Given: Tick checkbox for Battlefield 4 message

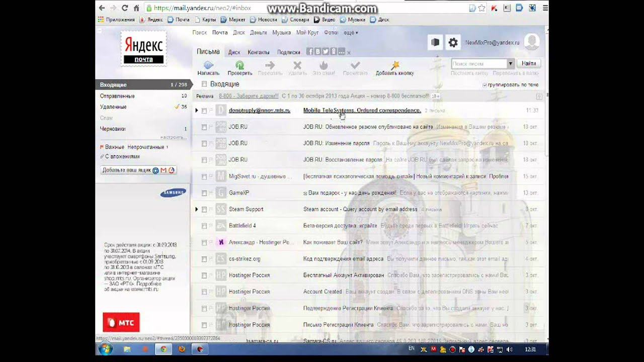Looking at the screenshot, I should pos(204,226).
